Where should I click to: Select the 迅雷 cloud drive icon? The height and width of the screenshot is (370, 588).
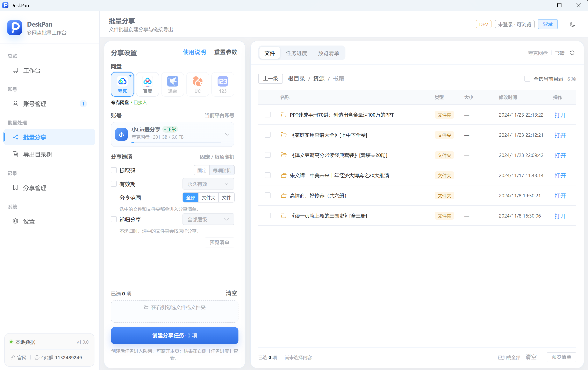[172, 84]
